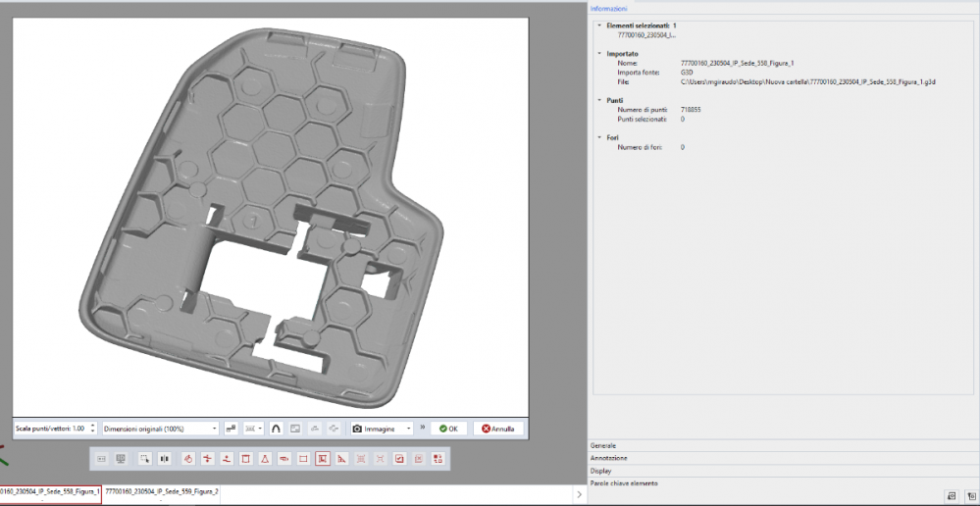Click the last icon in the bottom view toolbar
The image size is (980, 506).
coord(438,458)
